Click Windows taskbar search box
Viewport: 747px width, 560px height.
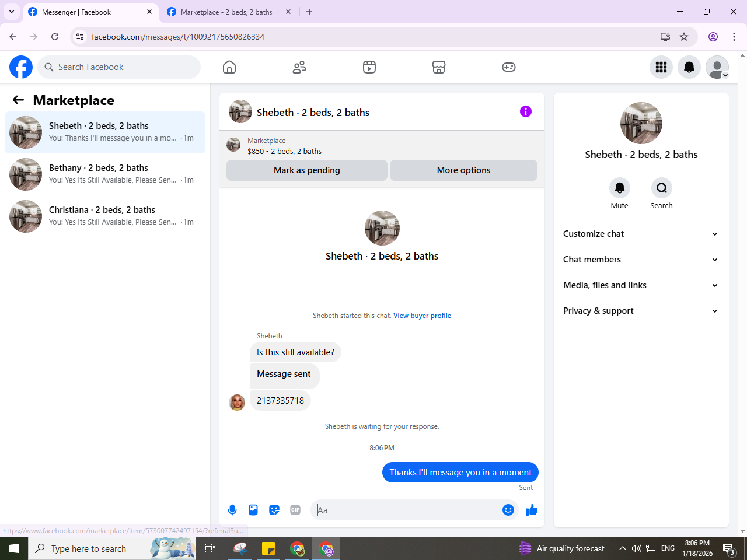[112, 548]
